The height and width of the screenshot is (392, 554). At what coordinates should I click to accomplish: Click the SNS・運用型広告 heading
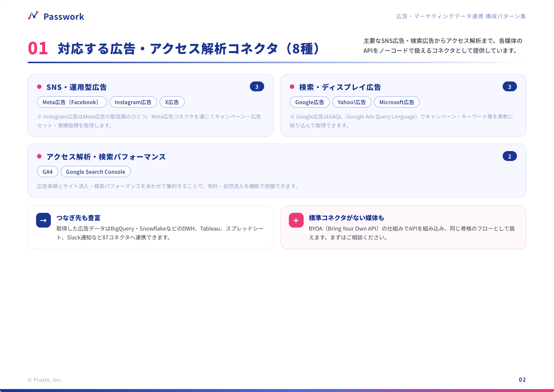pos(77,87)
